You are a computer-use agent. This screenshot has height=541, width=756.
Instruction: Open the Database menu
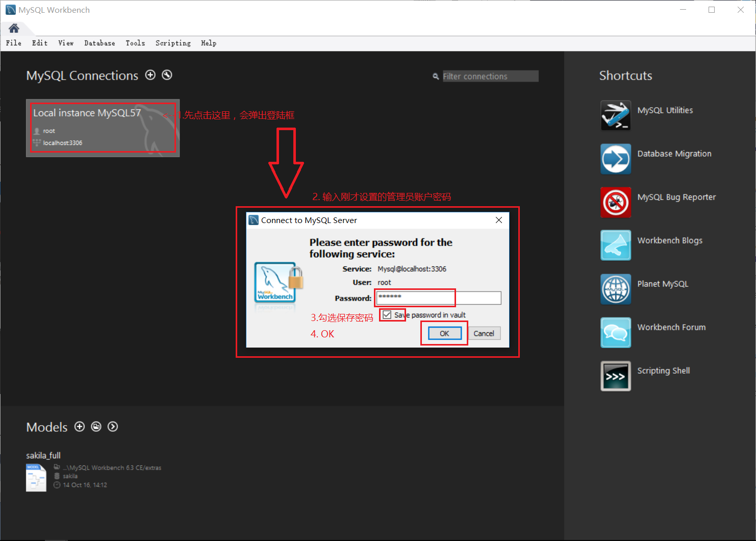tap(99, 43)
